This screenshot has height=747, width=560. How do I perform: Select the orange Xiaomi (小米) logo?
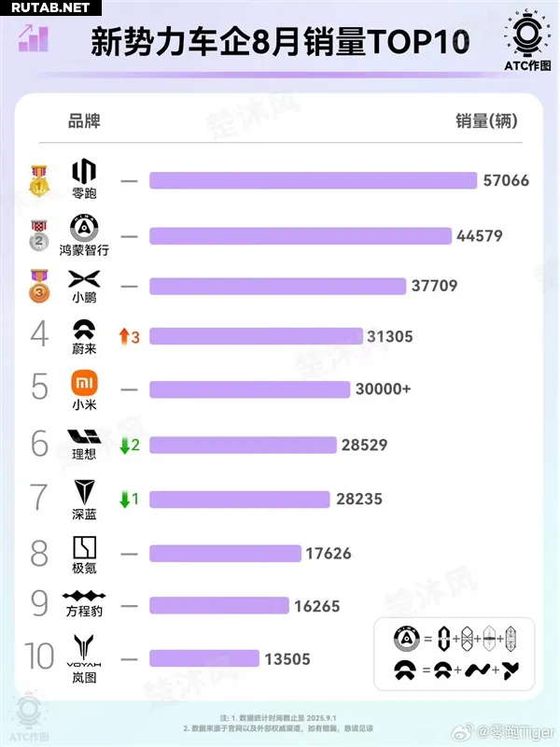point(84,383)
